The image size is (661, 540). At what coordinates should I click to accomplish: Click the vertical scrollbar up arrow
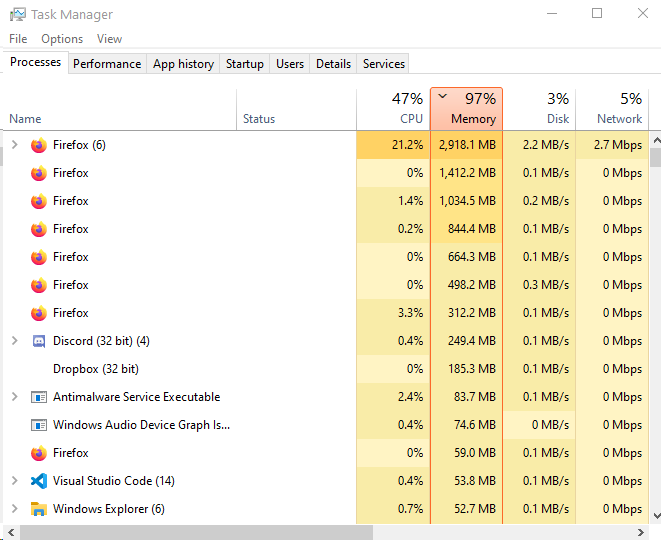pyautogui.click(x=656, y=140)
